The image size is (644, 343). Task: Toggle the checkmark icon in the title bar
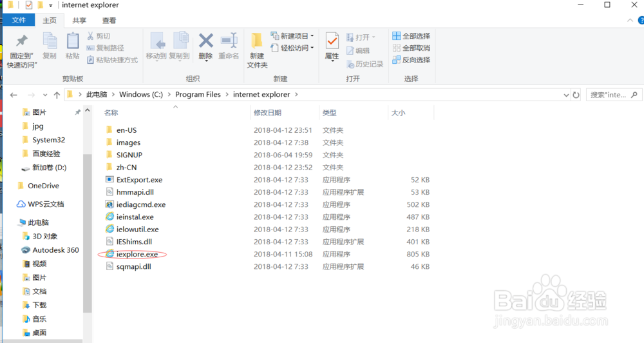point(29,5)
